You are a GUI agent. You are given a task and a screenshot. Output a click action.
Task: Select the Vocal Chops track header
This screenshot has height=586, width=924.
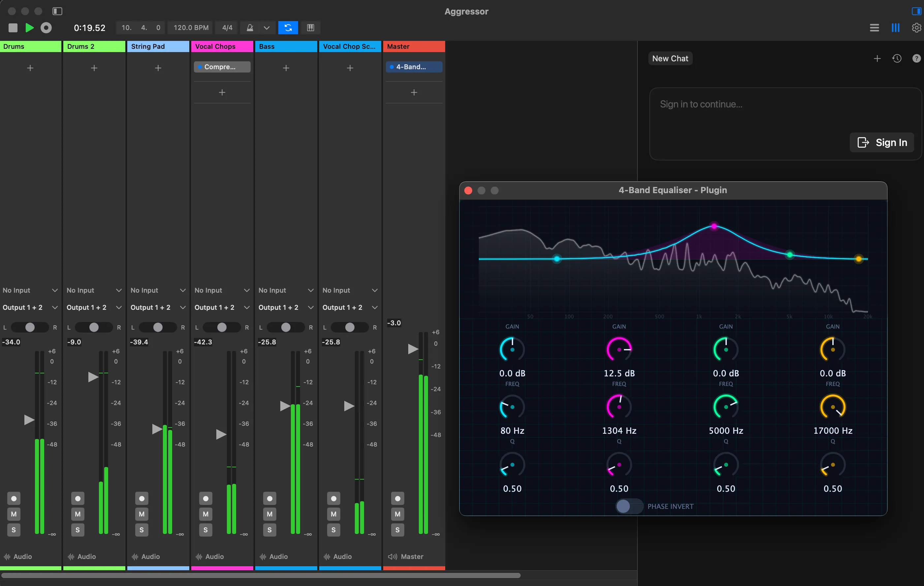click(x=222, y=46)
